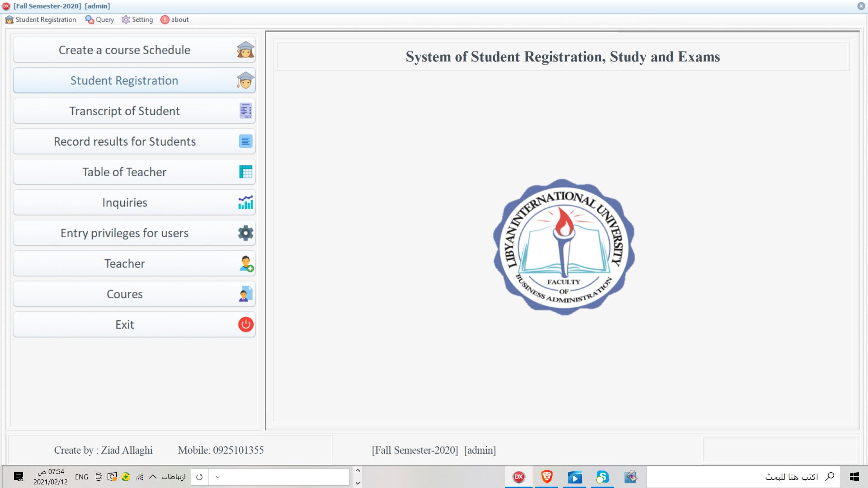
Task: Close the application window
Action: [861, 6]
